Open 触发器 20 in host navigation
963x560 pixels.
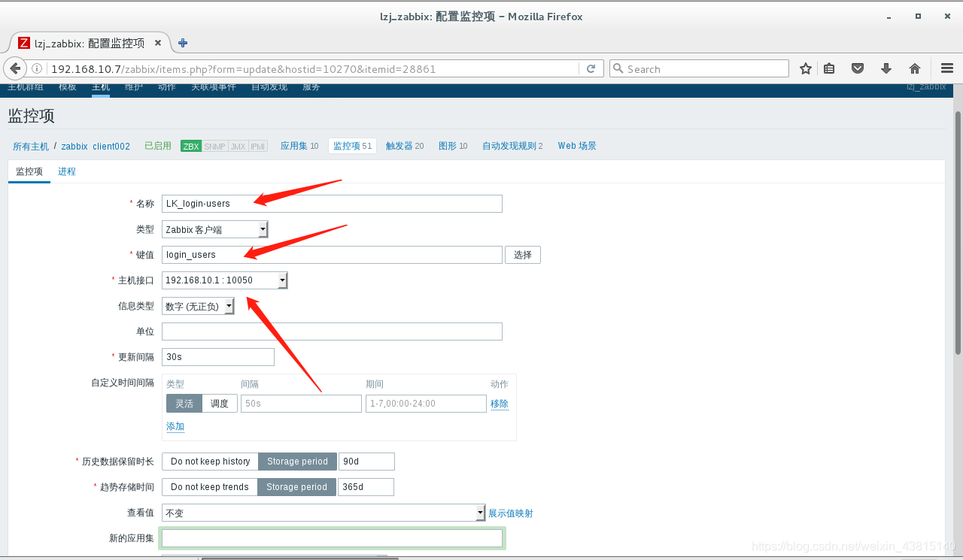[x=405, y=146]
